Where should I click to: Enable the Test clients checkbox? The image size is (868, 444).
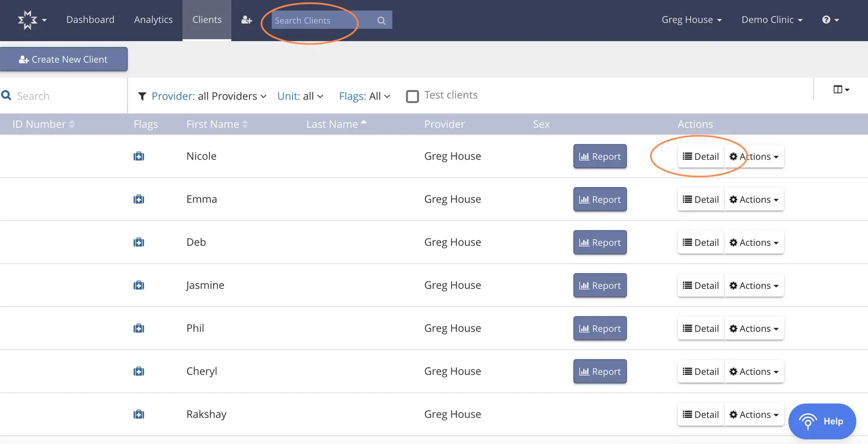[412, 96]
